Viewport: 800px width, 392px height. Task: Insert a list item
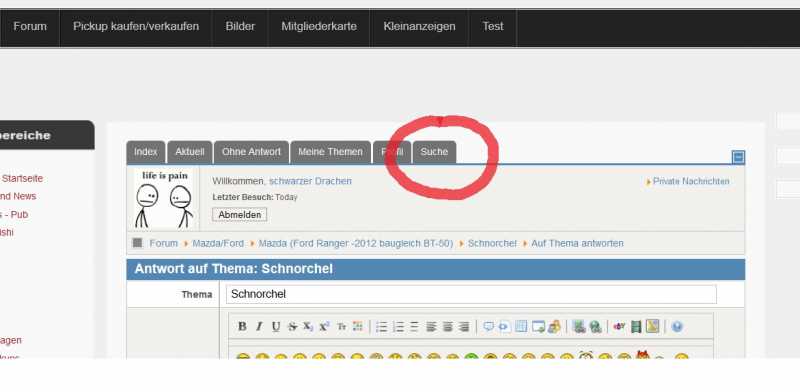pyautogui.click(x=414, y=327)
